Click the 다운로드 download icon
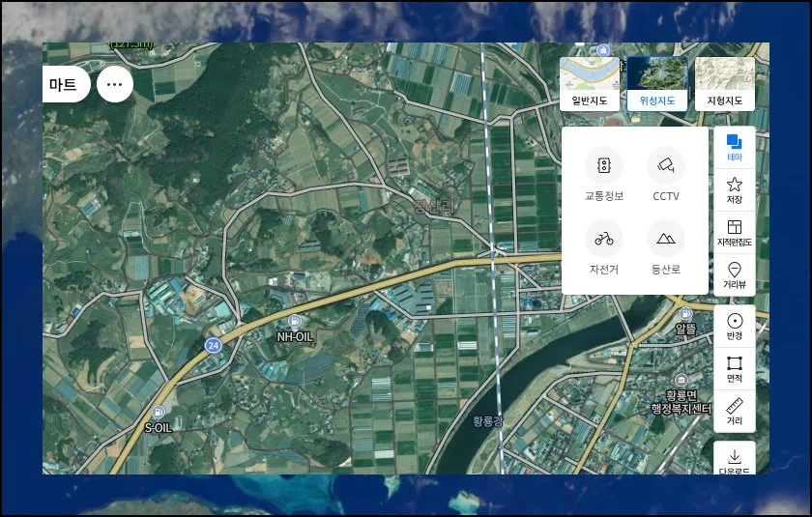 pyautogui.click(x=734, y=459)
